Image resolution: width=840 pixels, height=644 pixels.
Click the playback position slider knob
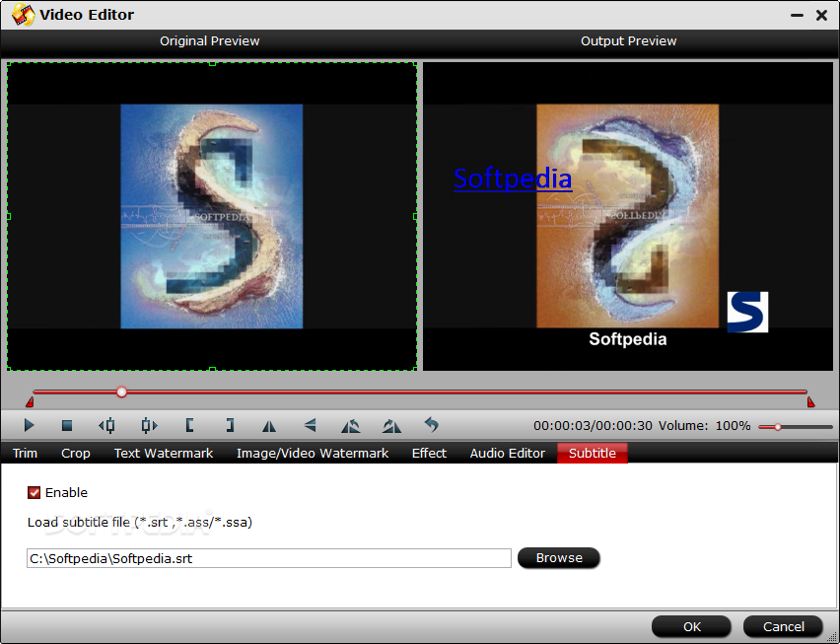coord(121,393)
